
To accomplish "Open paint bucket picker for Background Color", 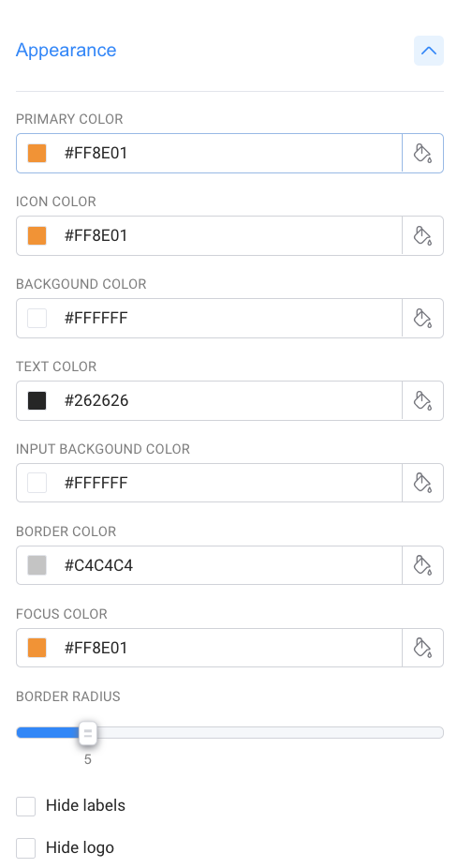I will pyautogui.click(x=422, y=318).
